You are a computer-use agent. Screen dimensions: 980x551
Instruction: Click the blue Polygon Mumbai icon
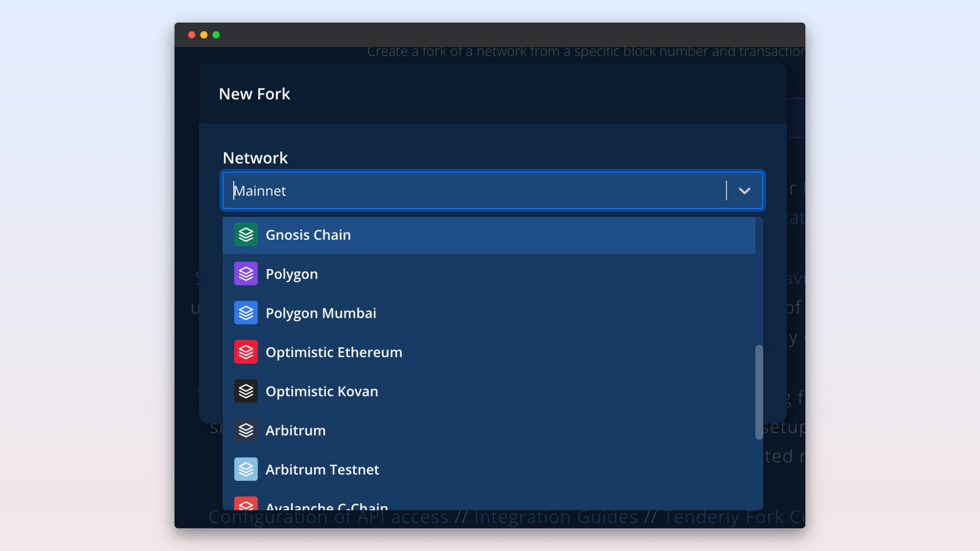coord(245,313)
